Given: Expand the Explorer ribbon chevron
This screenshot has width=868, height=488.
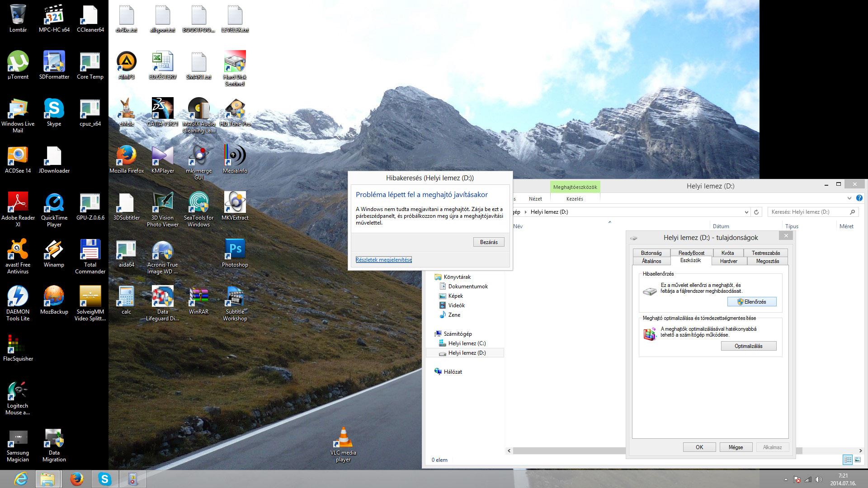Looking at the screenshot, I should point(849,198).
